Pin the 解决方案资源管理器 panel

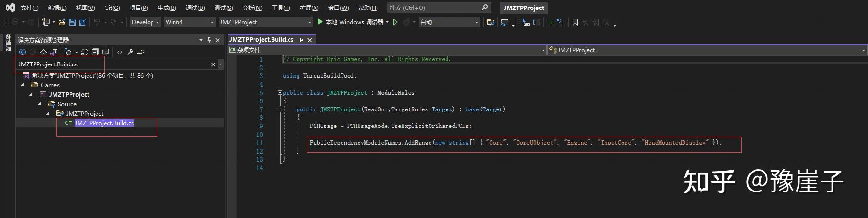click(209, 40)
